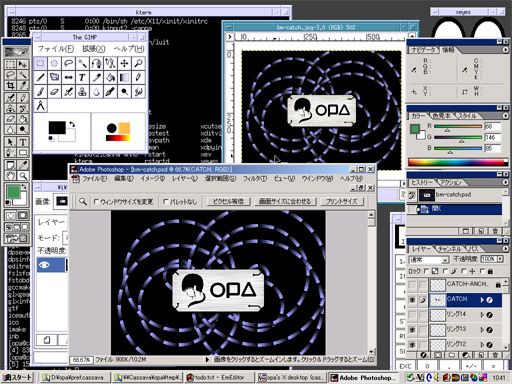Viewport: 512px width, 384px height.
Task: Show the リング14 layer with its eye box
Action: (412, 315)
